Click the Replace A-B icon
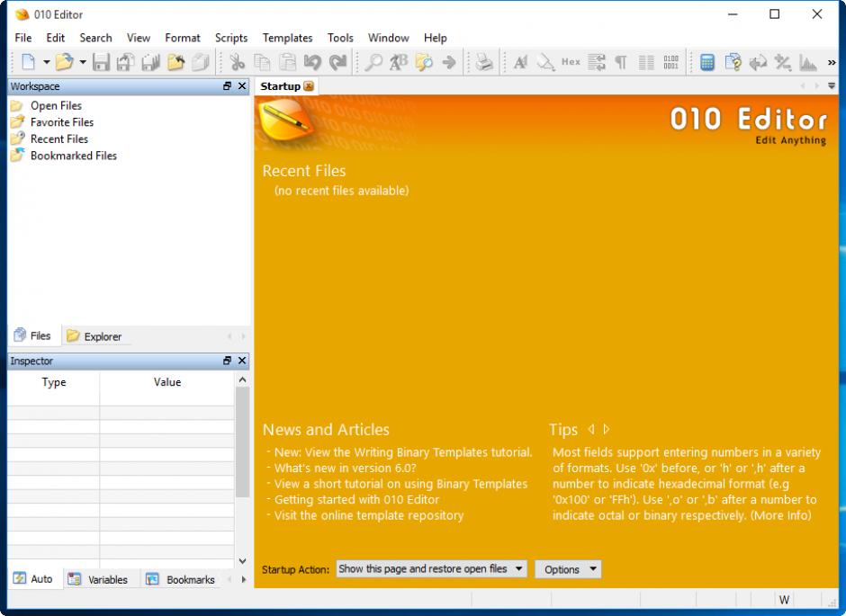Viewport: 846px width, 616px height. [x=399, y=62]
